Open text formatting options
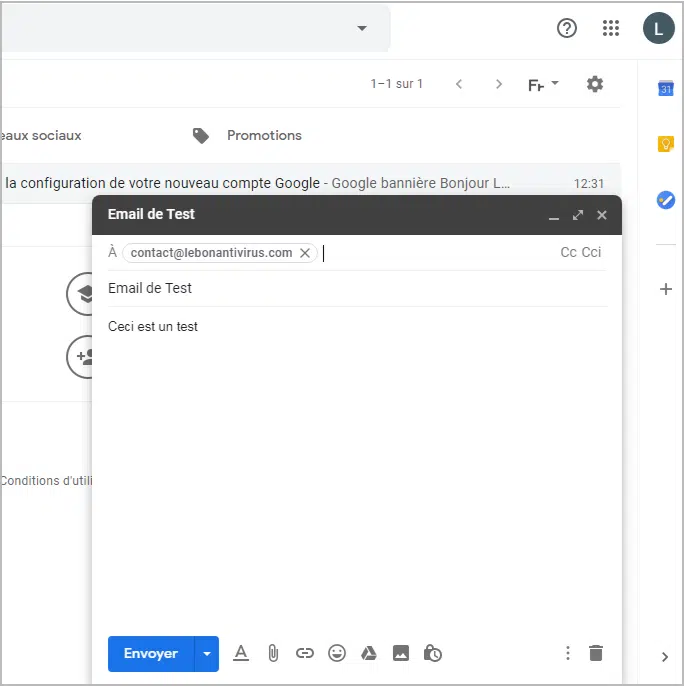 tap(241, 653)
